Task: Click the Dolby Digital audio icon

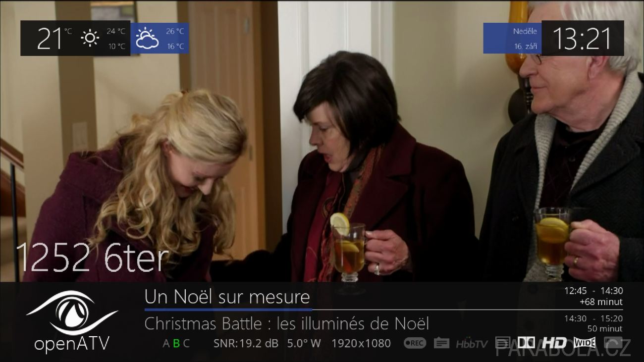Action: 526,342
